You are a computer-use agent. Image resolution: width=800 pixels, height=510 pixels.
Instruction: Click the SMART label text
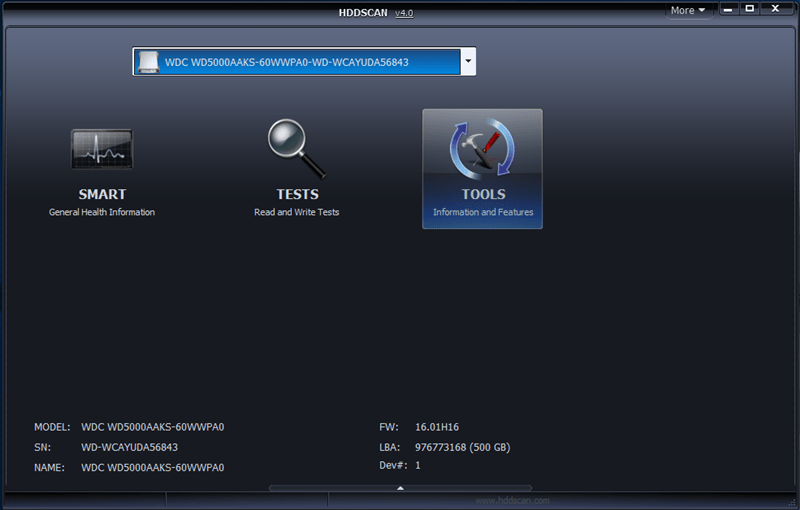click(x=102, y=194)
